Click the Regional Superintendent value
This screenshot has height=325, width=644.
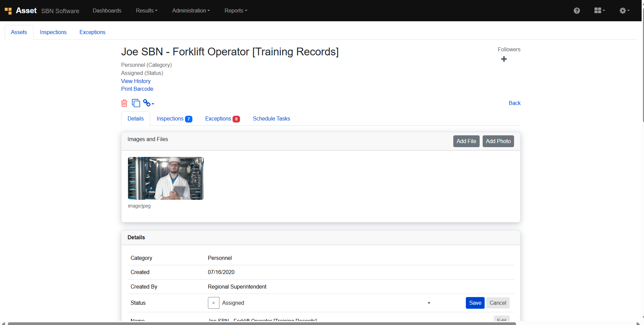coord(237,287)
